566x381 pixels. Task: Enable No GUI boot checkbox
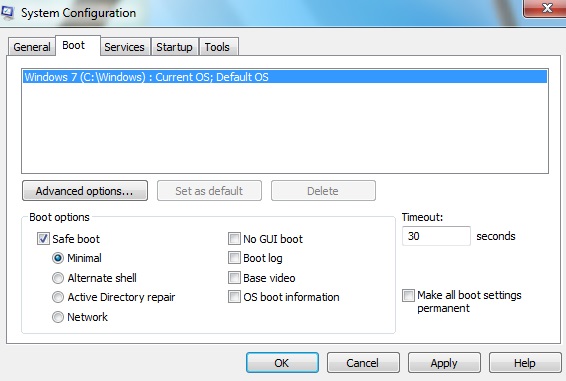pos(234,239)
